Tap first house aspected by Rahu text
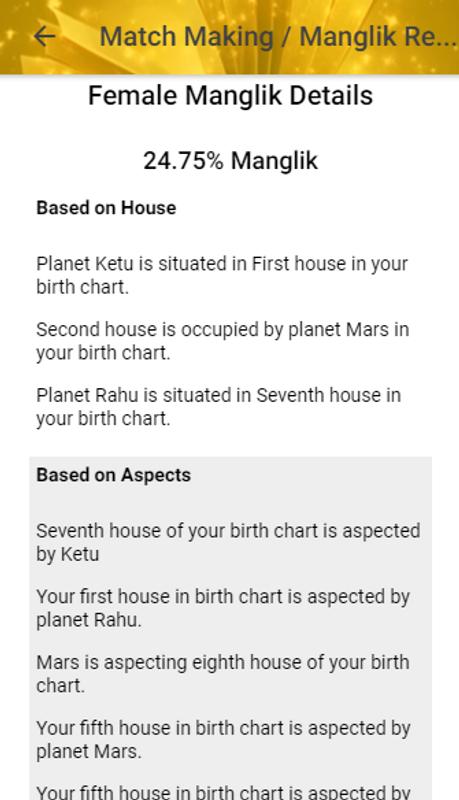The image size is (459, 800). (223, 608)
